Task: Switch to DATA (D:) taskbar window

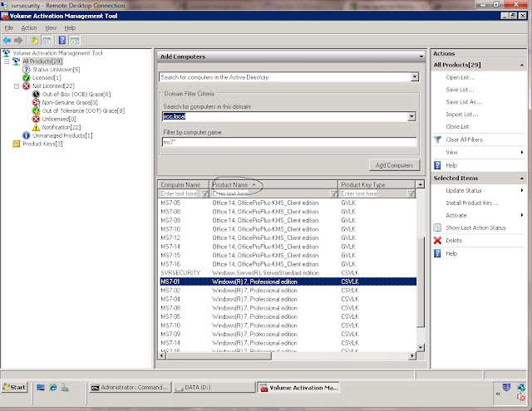Action: tap(214, 387)
